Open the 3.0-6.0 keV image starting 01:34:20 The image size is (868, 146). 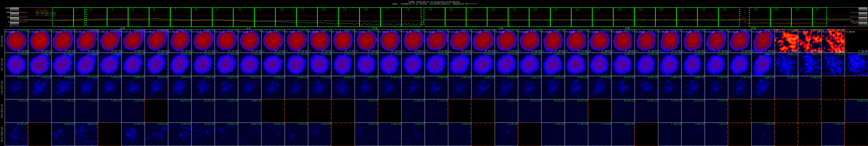763,41
